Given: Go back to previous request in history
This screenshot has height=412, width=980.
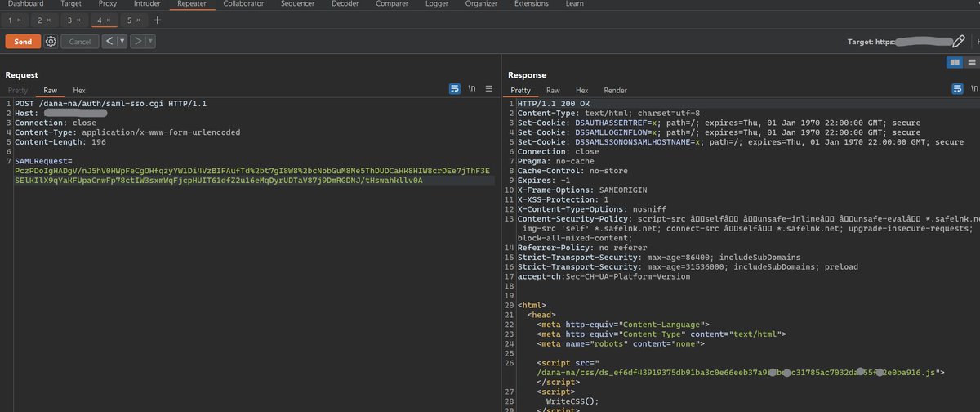Looking at the screenshot, I should coord(109,41).
